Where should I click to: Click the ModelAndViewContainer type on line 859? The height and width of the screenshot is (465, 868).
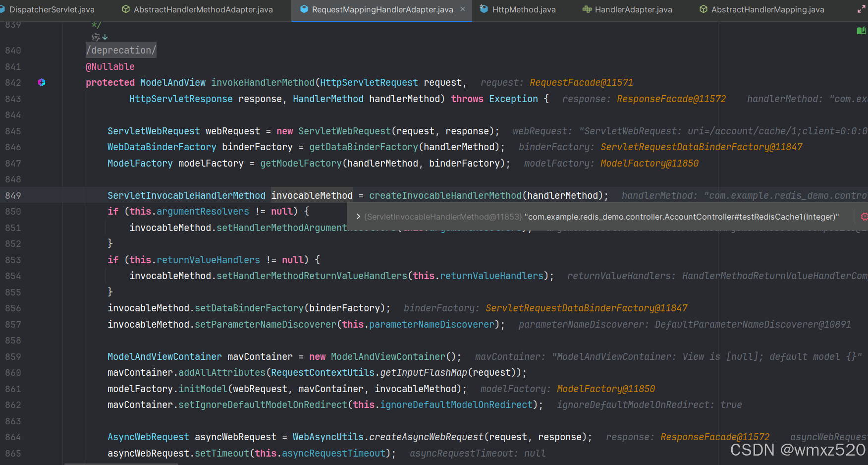coord(164,356)
